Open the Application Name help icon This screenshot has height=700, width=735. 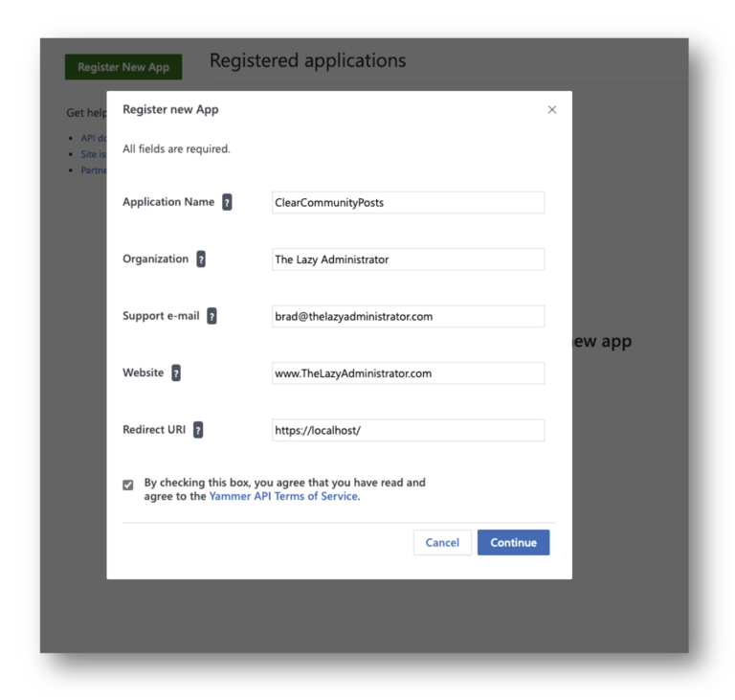[x=227, y=202]
